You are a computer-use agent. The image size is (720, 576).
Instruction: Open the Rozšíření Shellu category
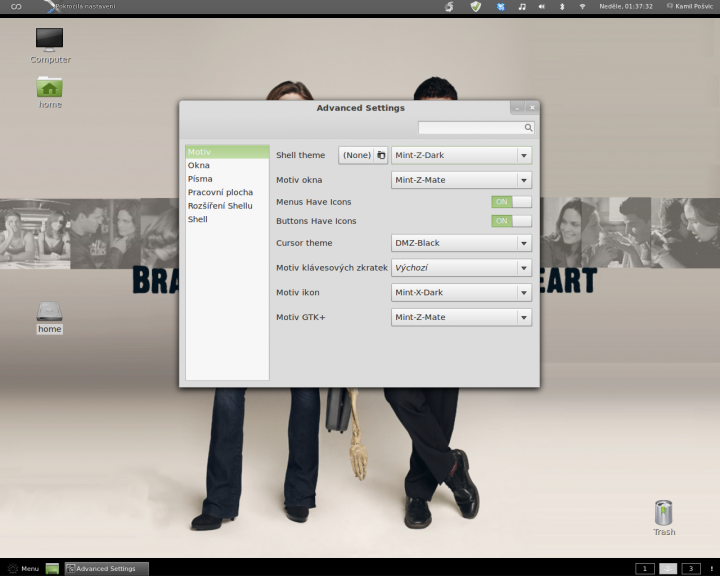click(x=227, y=206)
